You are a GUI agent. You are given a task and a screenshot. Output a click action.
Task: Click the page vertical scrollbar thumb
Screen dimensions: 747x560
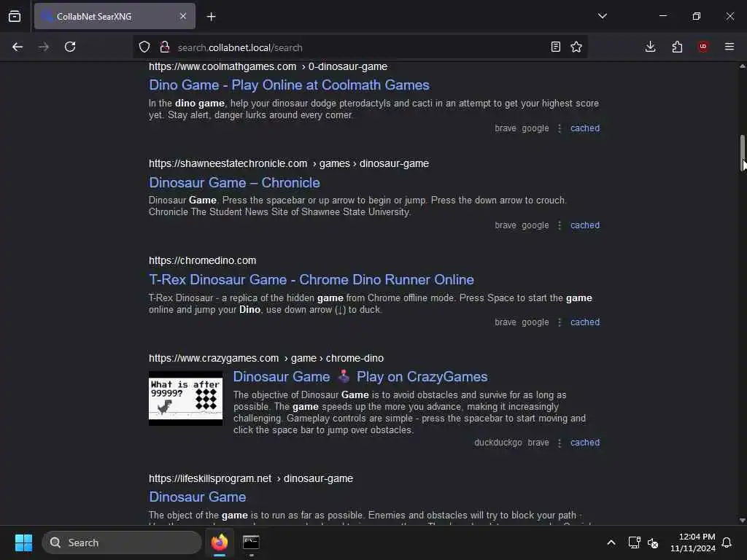click(x=742, y=152)
